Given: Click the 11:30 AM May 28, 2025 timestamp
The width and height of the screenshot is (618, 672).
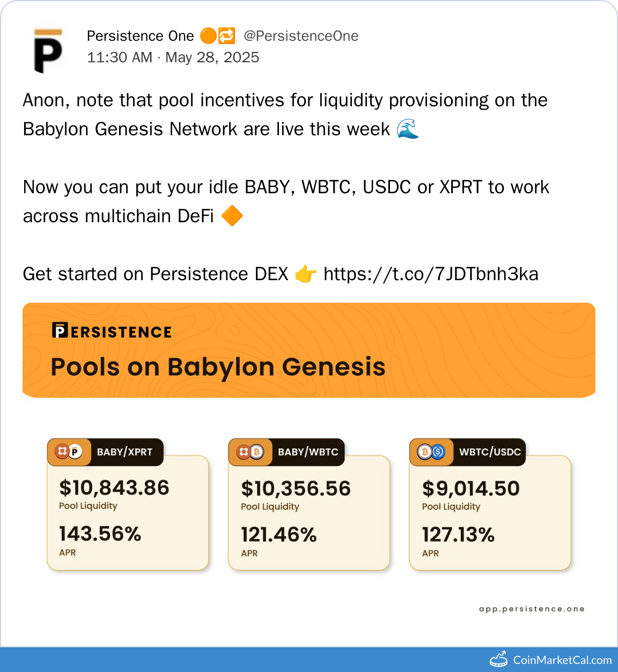Looking at the screenshot, I should [x=173, y=57].
